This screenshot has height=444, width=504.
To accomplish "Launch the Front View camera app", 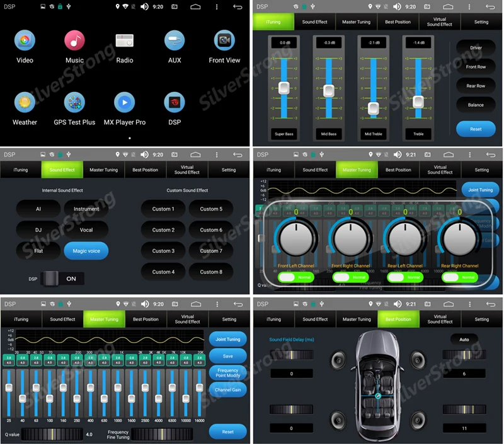I will (x=224, y=40).
